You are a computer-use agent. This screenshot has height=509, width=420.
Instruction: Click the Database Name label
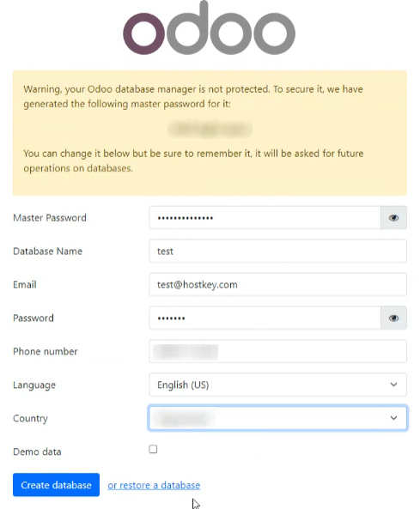[48, 251]
